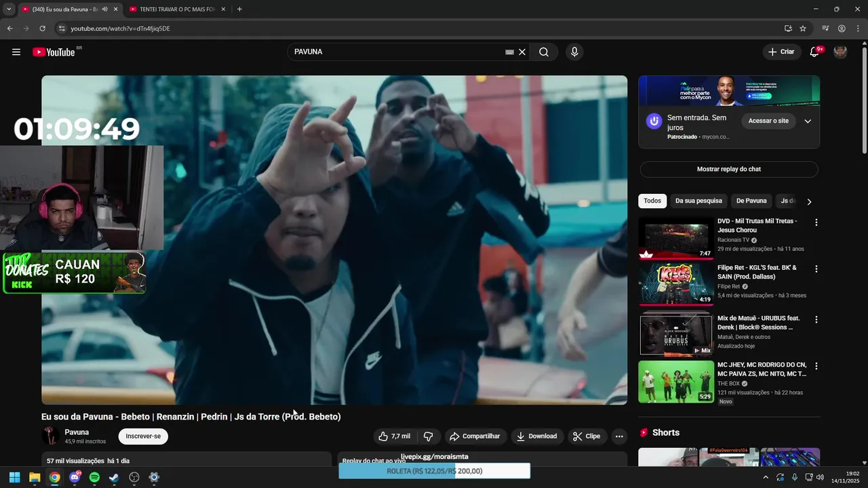Open the Pavuna channel avatar
The width and height of the screenshot is (868, 488).
[x=50, y=436]
